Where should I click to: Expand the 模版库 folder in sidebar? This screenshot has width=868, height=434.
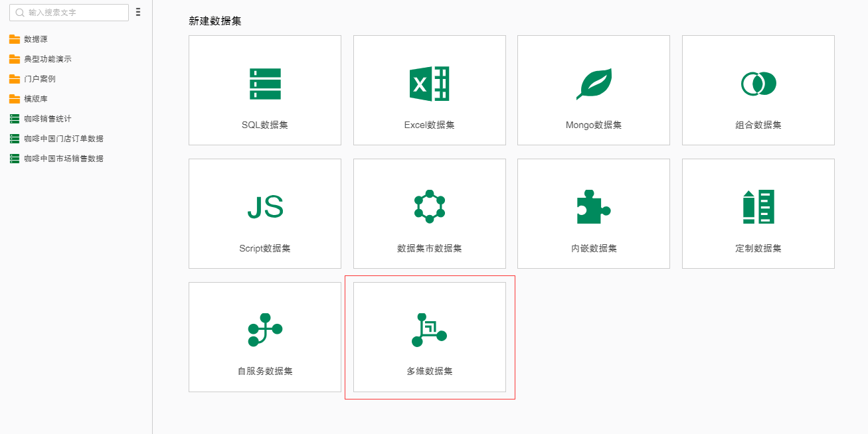coord(36,99)
